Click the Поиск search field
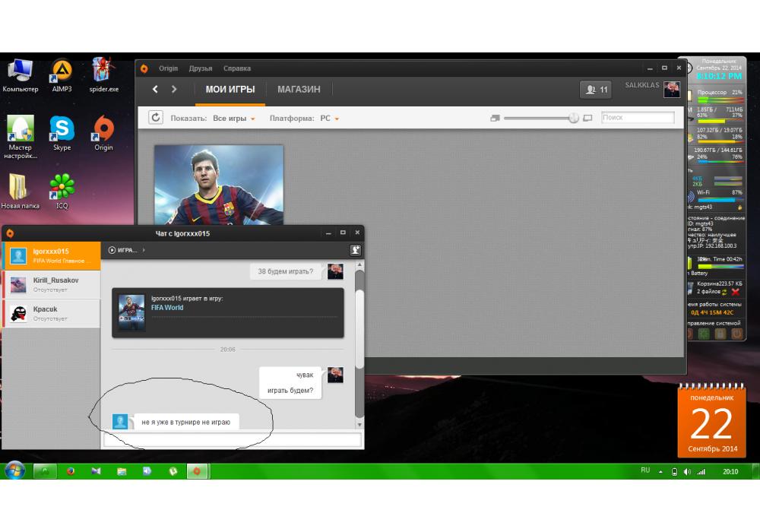This screenshot has height=532, width=760. click(638, 118)
